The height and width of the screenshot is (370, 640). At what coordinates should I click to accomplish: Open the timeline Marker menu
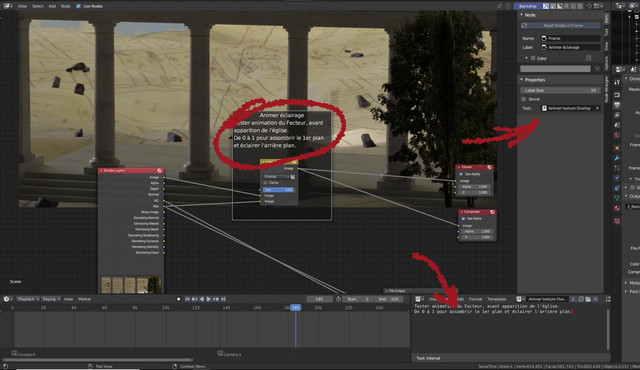click(x=84, y=299)
